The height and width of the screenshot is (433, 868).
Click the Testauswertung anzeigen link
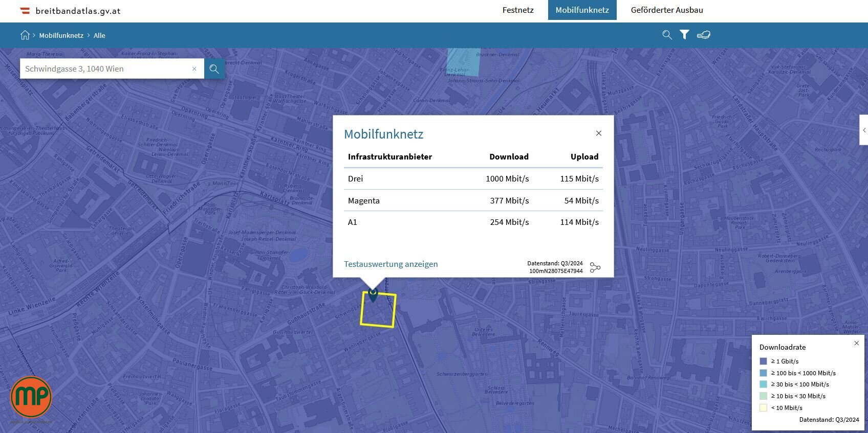pos(390,264)
